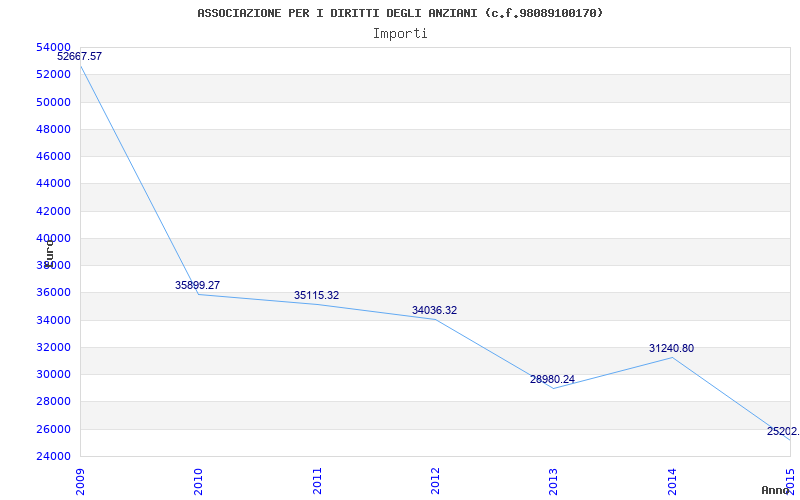The width and height of the screenshot is (800, 500).
Task: Click the rotated Euro axis label
Action: 49,254
